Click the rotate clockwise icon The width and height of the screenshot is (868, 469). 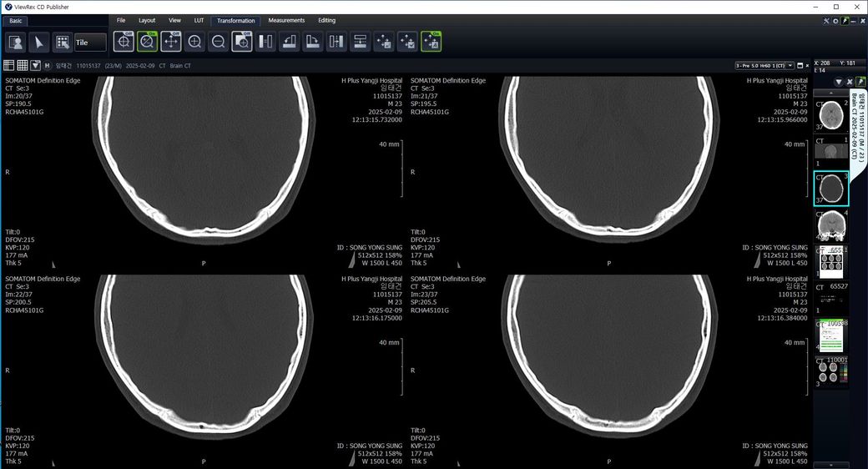click(x=313, y=42)
